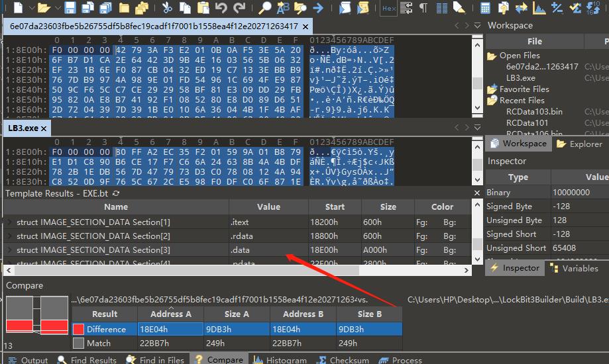The width and height of the screenshot is (609, 364).
Task: Redo the last undone edit
Action: (239, 7)
